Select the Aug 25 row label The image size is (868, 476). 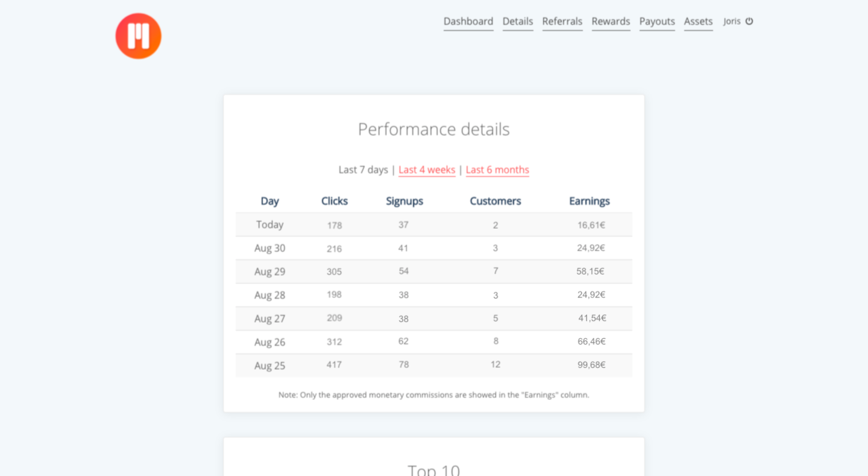pos(269,366)
